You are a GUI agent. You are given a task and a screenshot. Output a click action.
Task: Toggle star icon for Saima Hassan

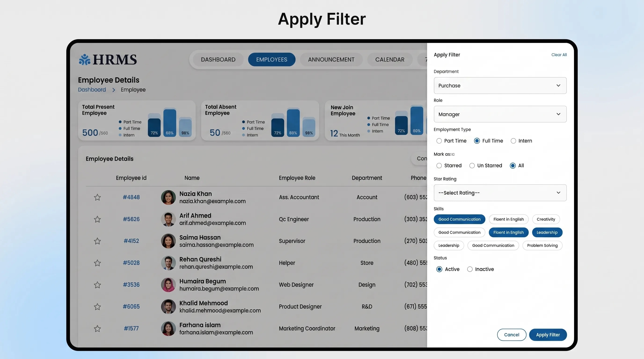pyautogui.click(x=97, y=241)
